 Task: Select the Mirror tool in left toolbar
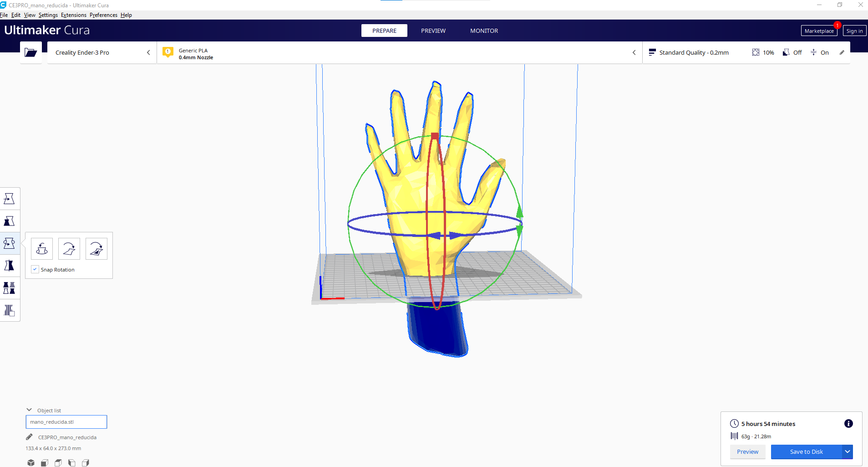pyautogui.click(x=9, y=266)
